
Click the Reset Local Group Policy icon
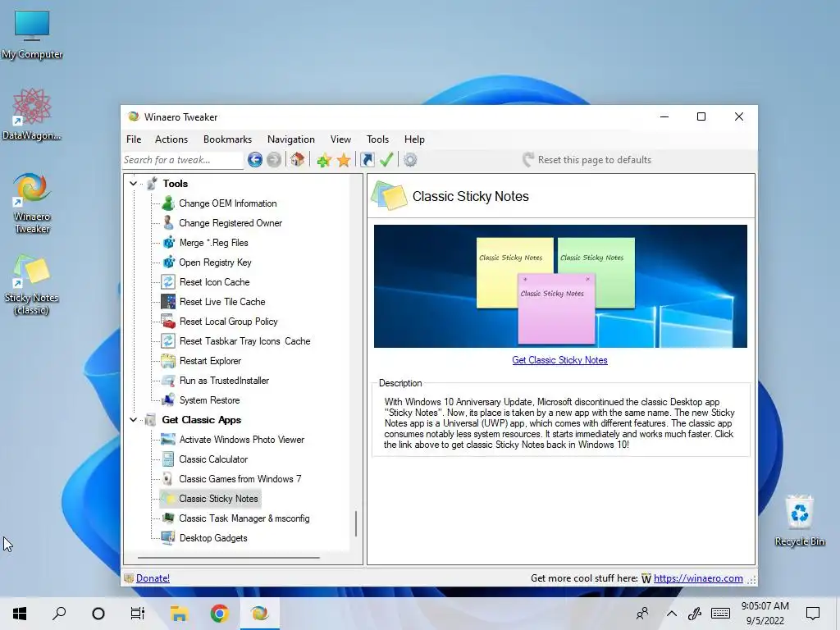pos(168,322)
